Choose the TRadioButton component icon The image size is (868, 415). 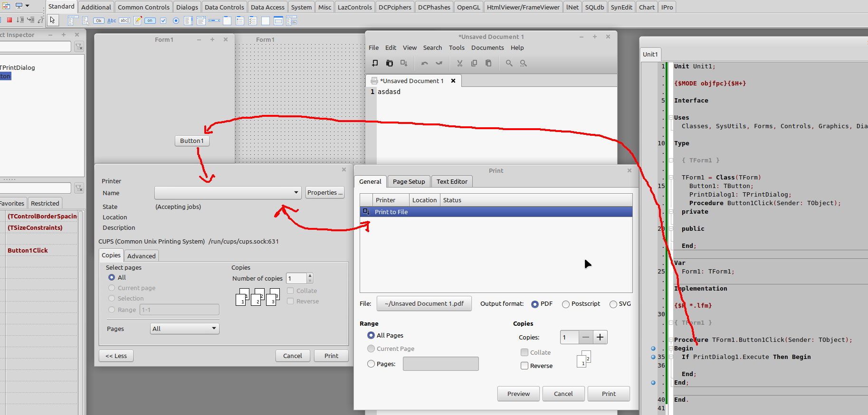click(176, 20)
